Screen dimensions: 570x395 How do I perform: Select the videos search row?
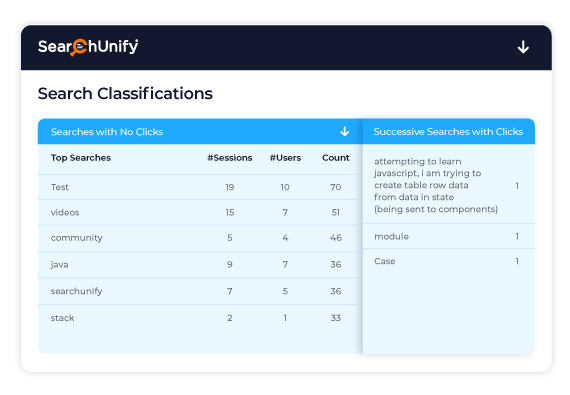click(x=200, y=213)
